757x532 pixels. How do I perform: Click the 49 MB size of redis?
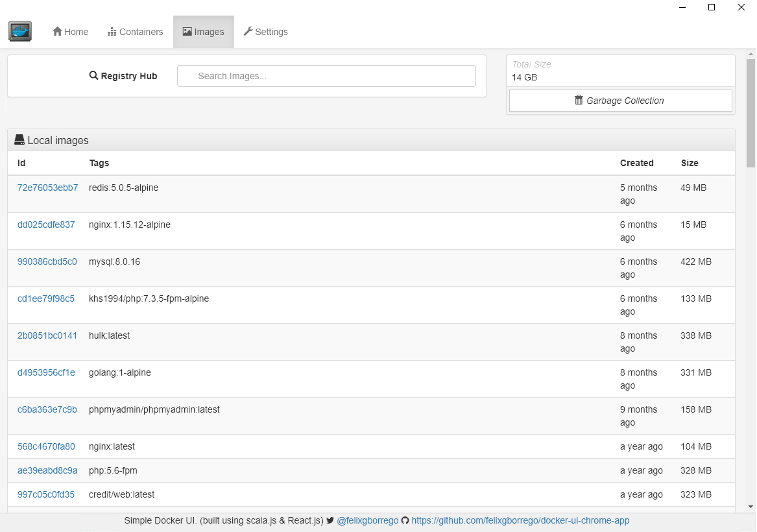[x=693, y=187]
